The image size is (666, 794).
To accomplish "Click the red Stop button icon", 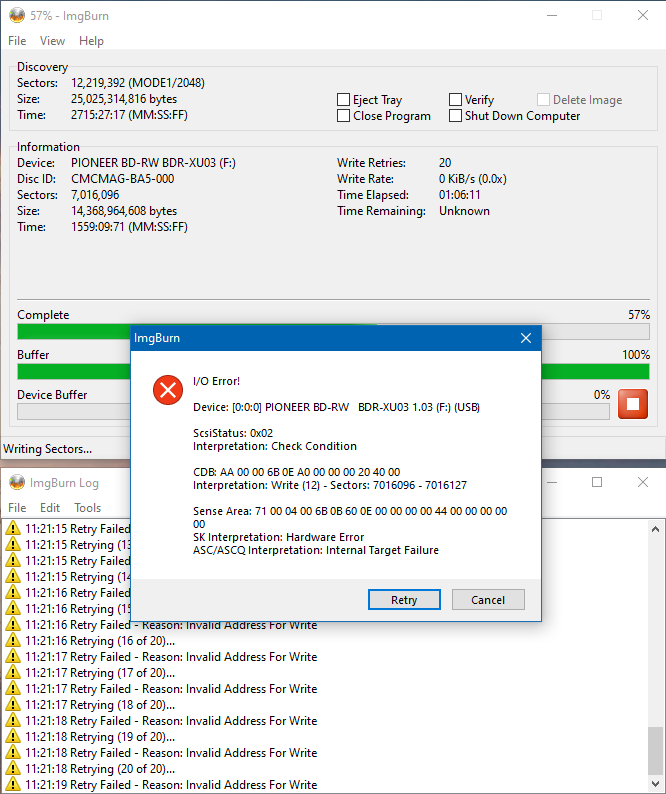I will click(633, 404).
